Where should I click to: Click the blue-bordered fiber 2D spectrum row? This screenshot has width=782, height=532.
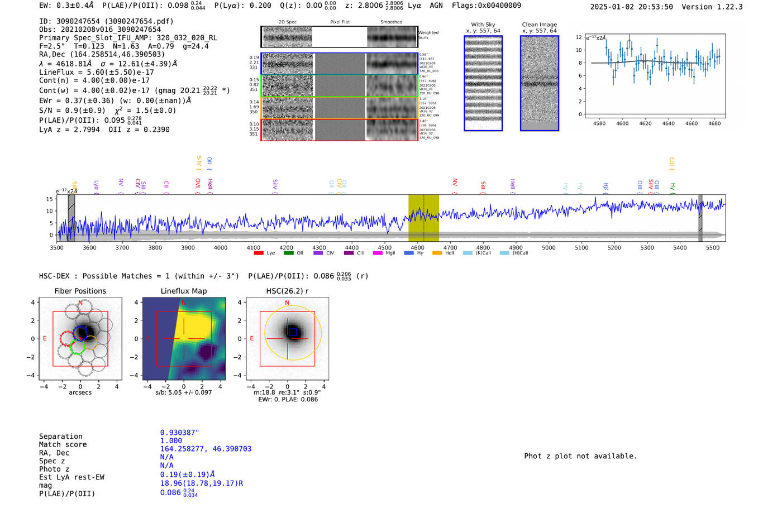340,64
